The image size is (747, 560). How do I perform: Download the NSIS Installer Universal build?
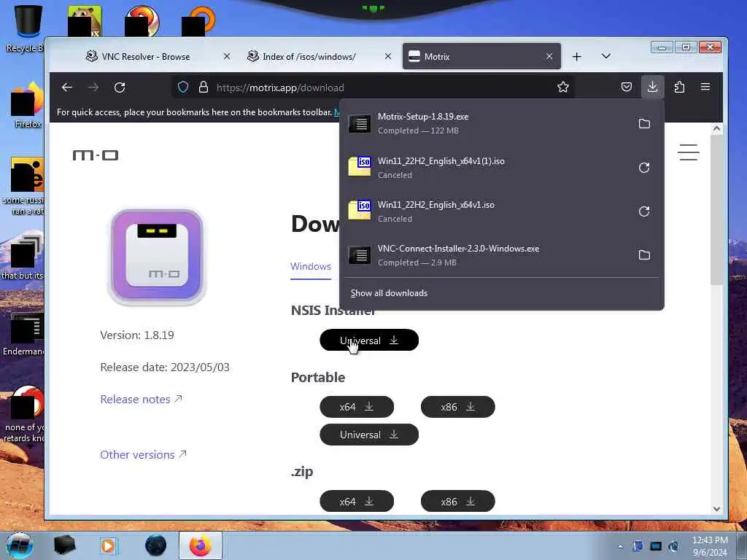[369, 340]
